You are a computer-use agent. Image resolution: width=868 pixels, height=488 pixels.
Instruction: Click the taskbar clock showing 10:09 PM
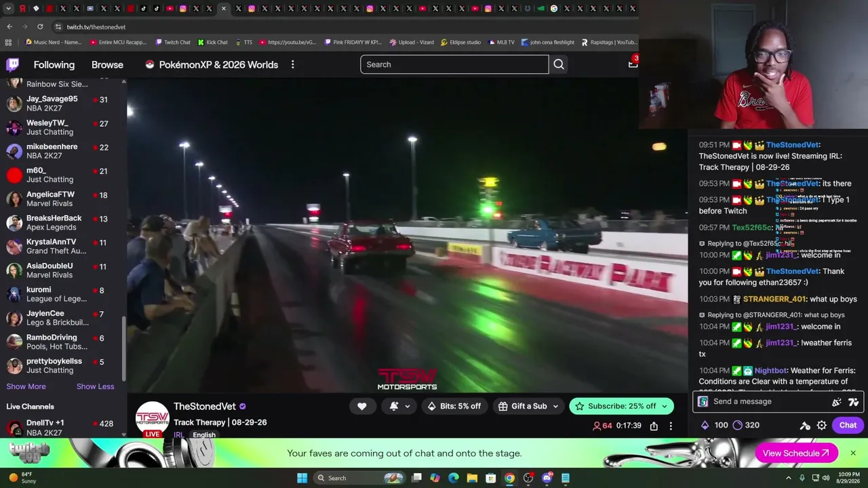pos(848,478)
